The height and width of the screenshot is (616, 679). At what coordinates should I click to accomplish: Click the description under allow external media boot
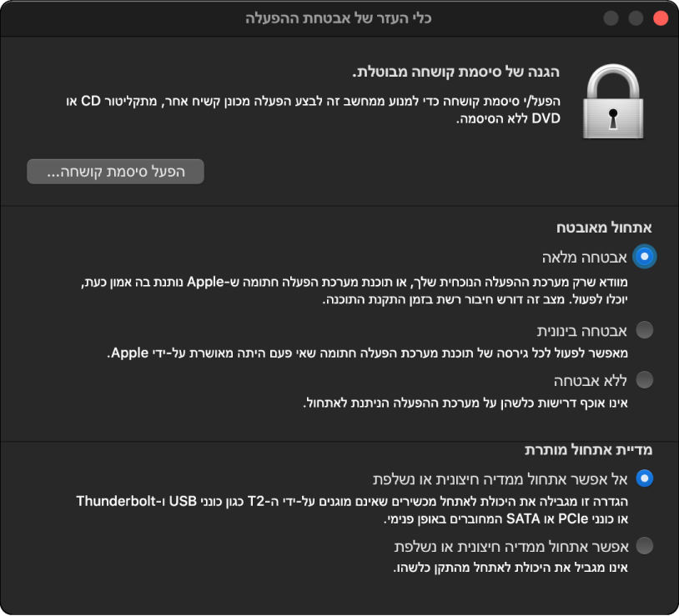pyautogui.click(x=510, y=568)
